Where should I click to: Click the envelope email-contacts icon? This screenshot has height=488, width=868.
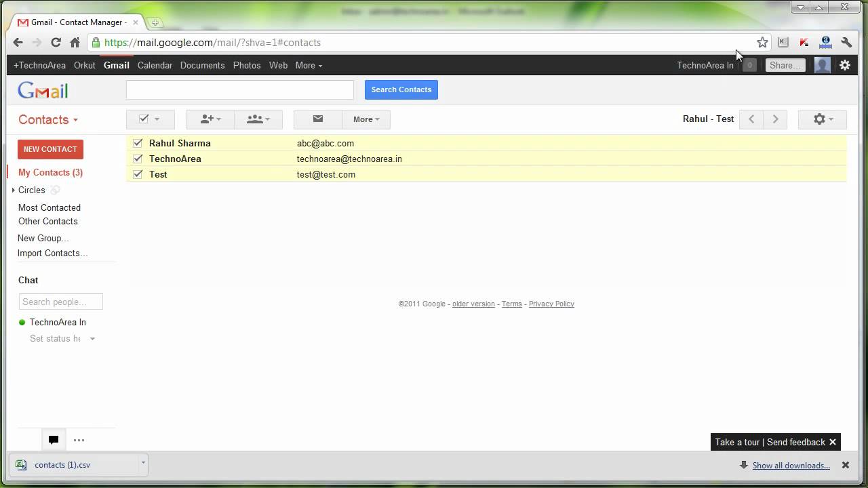[317, 119]
